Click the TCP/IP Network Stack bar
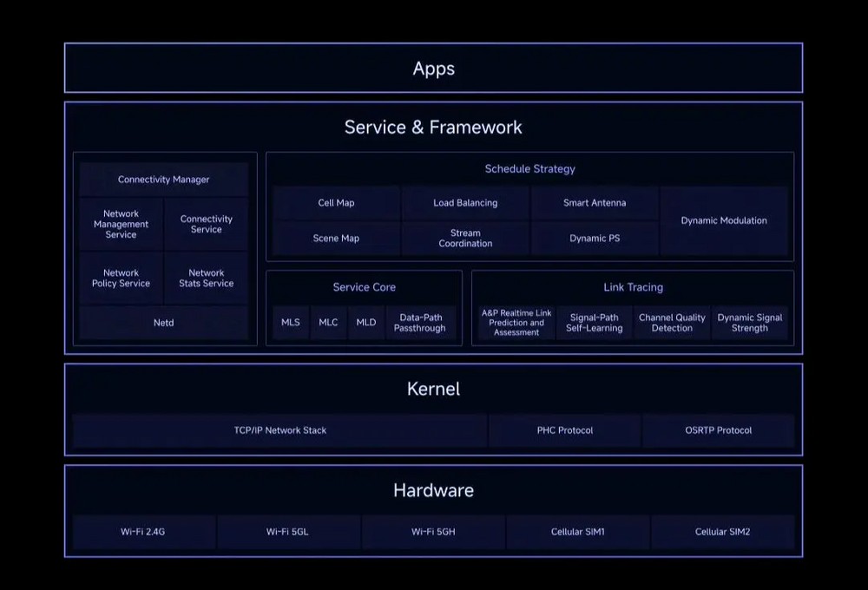868x590 pixels. coord(279,430)
